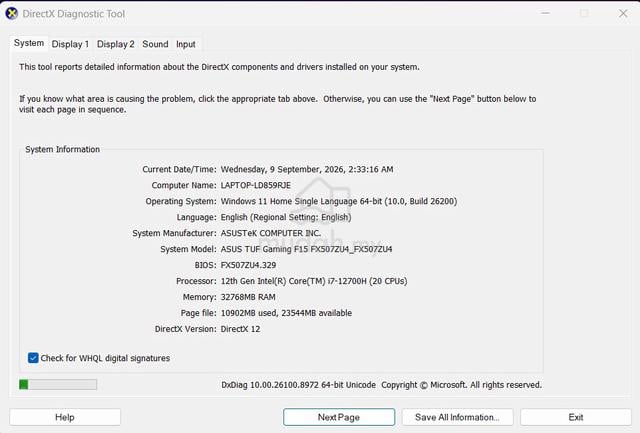Click Save All Information button
Viewport: 640px width, 433px height.
(x=457, y=417)
